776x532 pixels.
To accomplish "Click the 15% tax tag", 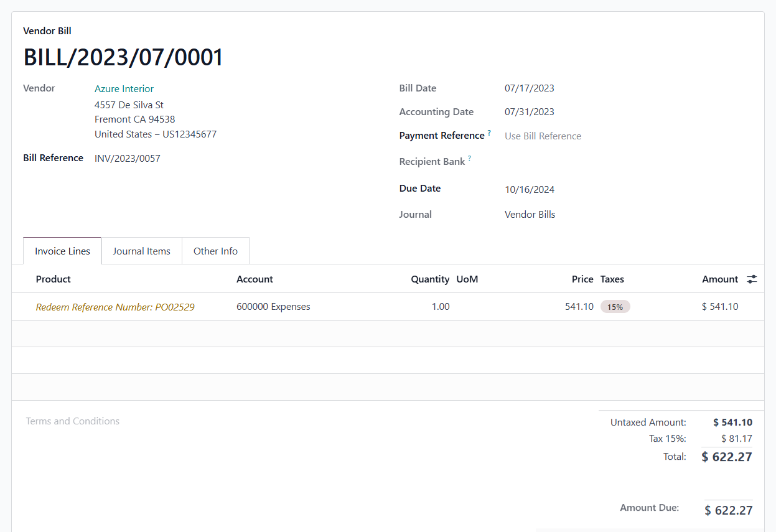I will click(x=615, y=307).
